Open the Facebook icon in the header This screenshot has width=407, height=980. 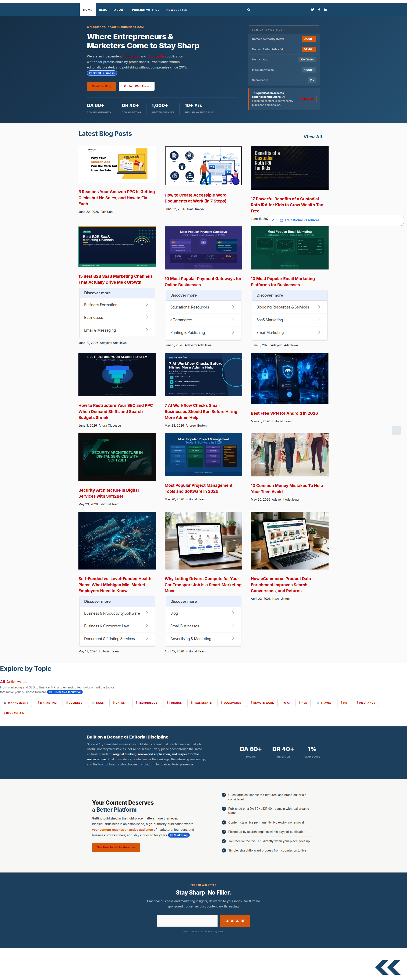point(319,10)
